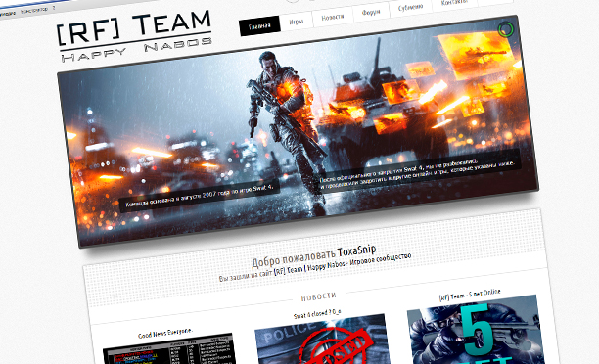
Task: Click the green circular loader icon on banner
Action: (506, 29)
